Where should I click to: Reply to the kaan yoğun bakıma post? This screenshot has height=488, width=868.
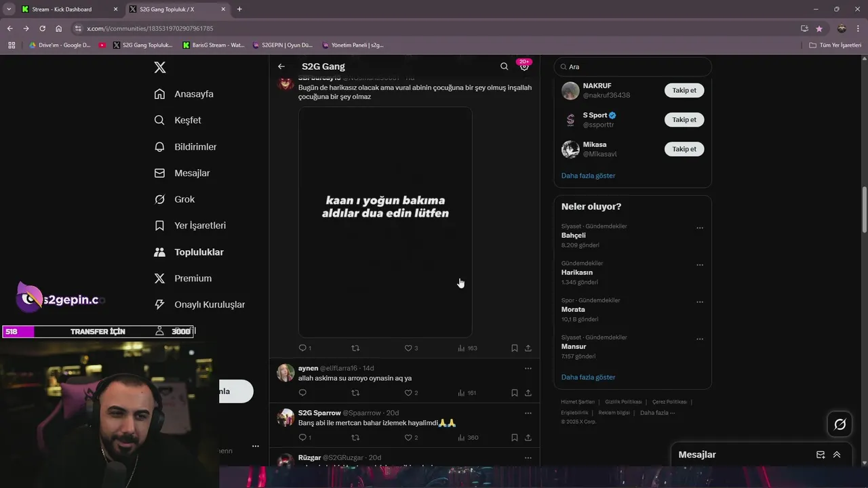(x=303, y=348)
